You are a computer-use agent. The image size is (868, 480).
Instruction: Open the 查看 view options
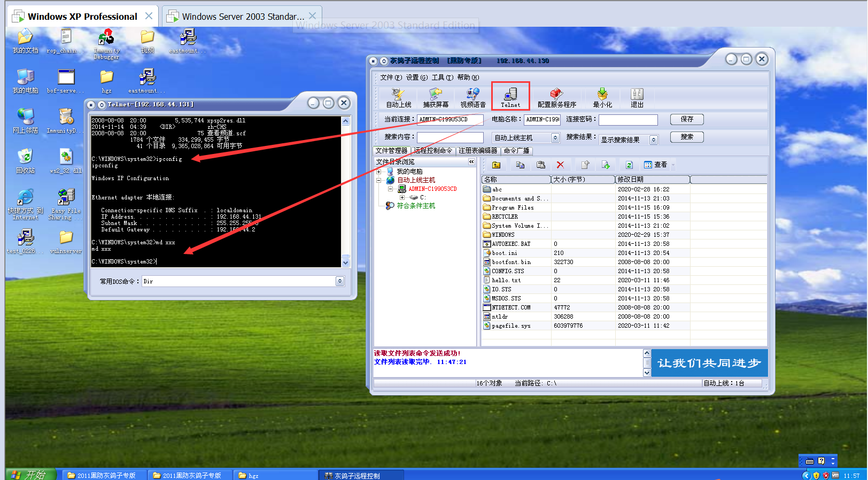[656, 165]
